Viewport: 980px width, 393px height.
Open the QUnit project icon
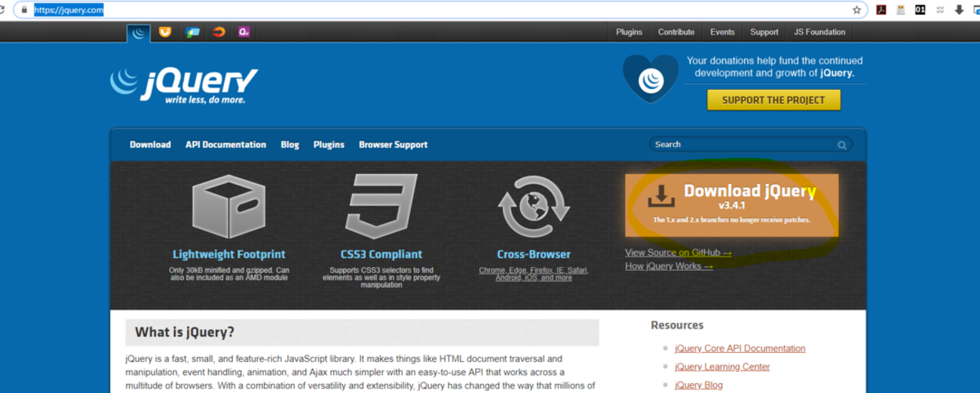click(x=244, y=32)
